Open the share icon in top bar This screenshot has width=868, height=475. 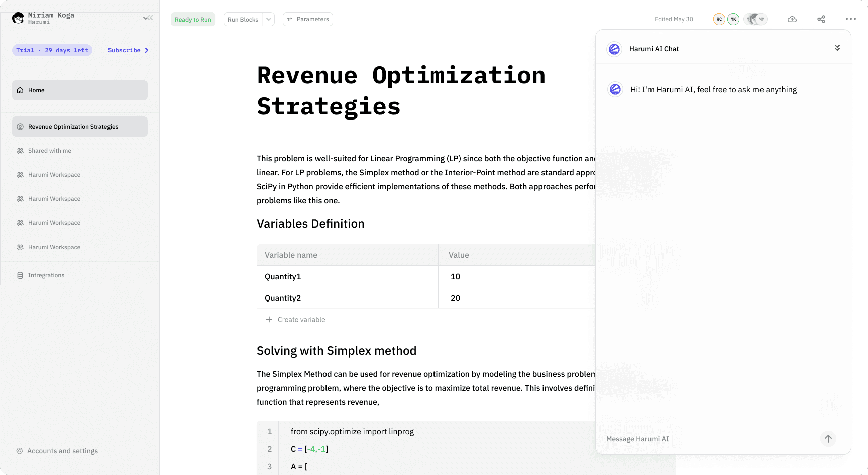pyautogui.click(x=821, y=19)
